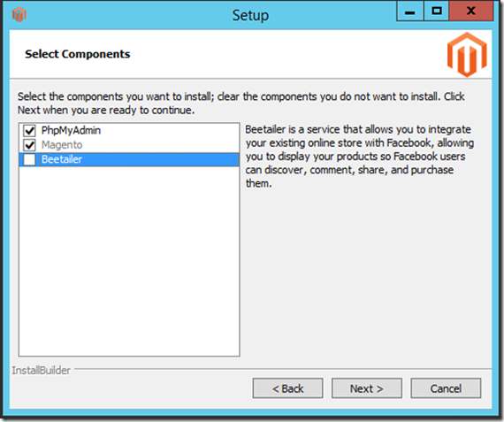Enable the Beetailer component checkbox
This screenshot has height=422, width=504.
(x=29, y=159)
